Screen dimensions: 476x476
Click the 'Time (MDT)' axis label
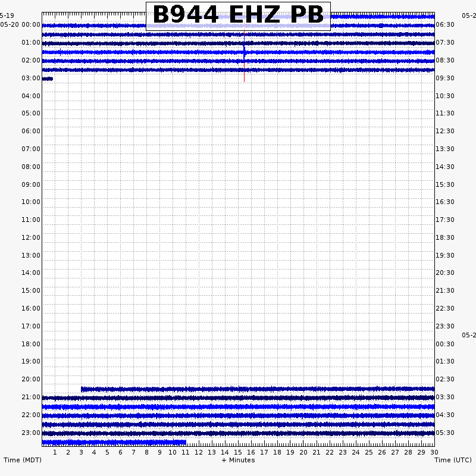(x=23, y=460)
